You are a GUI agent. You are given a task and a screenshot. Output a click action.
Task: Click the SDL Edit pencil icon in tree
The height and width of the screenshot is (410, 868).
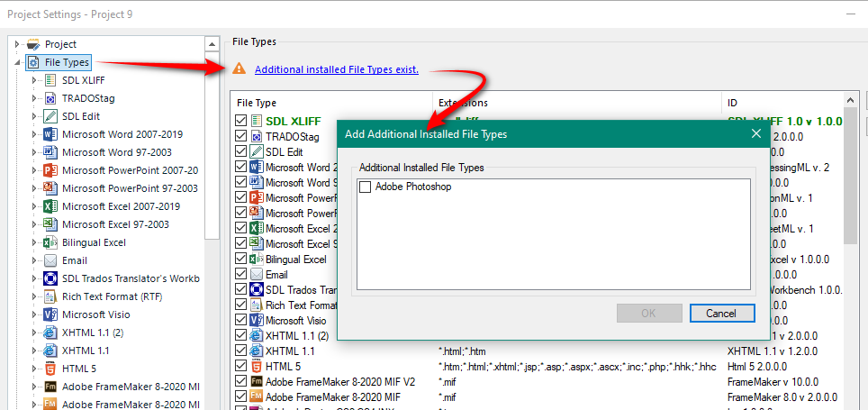tap(50, 116)
